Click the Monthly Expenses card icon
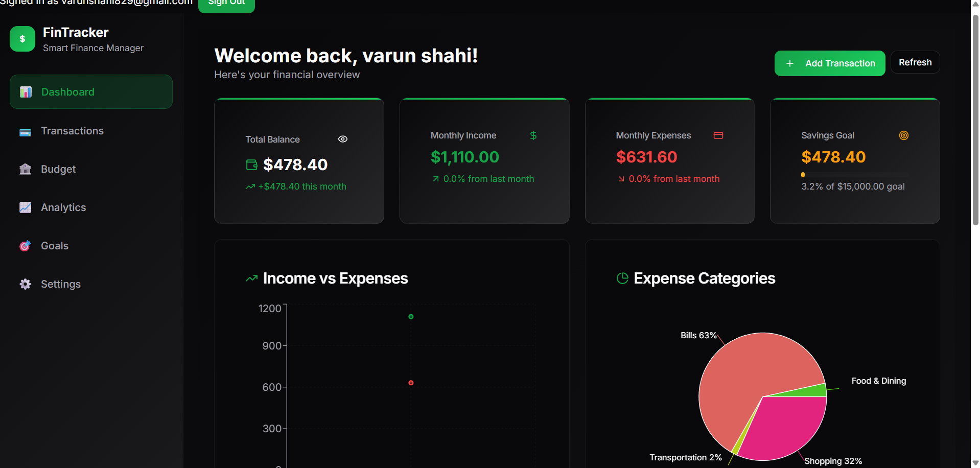Image resolution: width=980 pixels, height=468 pixels. pyautogui.click(x=718, y=135)
